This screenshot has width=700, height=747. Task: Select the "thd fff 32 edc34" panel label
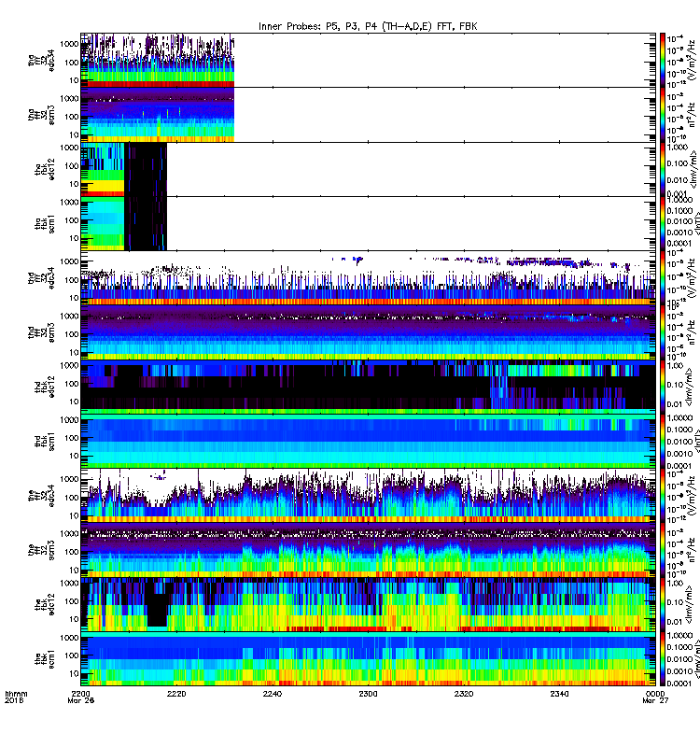coord(39,277)
